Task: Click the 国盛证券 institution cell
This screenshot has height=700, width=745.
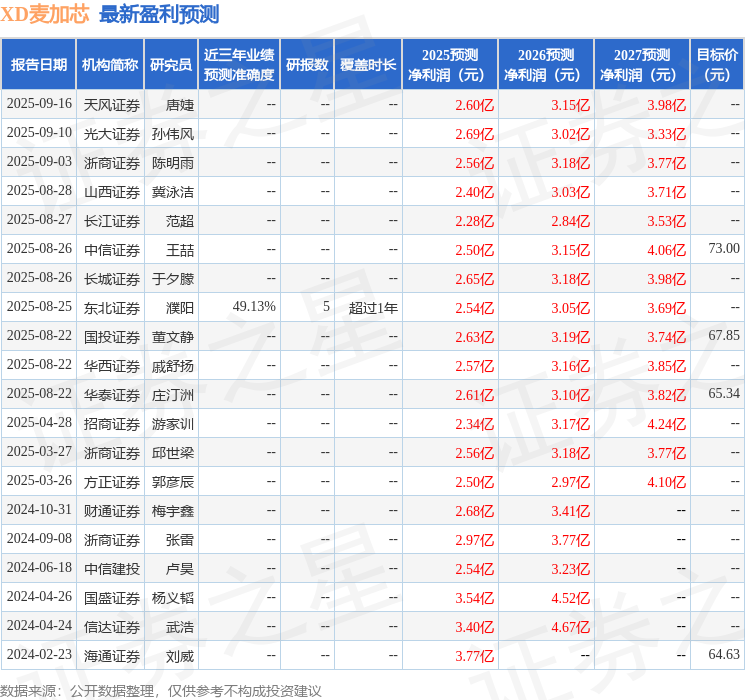Action: coord(112,598)
